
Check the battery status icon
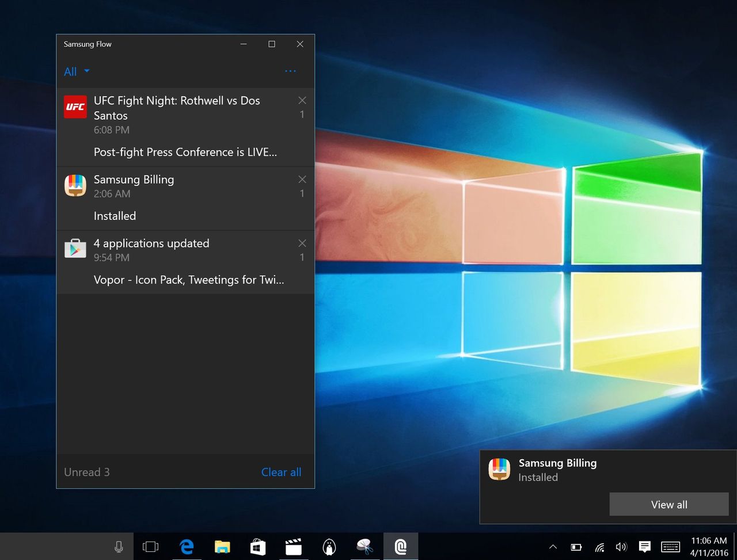(x=576, y=547)
